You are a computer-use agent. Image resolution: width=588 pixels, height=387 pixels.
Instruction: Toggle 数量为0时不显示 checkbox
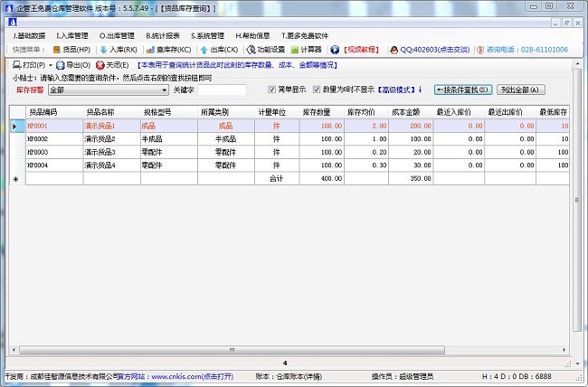tap(317, 90)
